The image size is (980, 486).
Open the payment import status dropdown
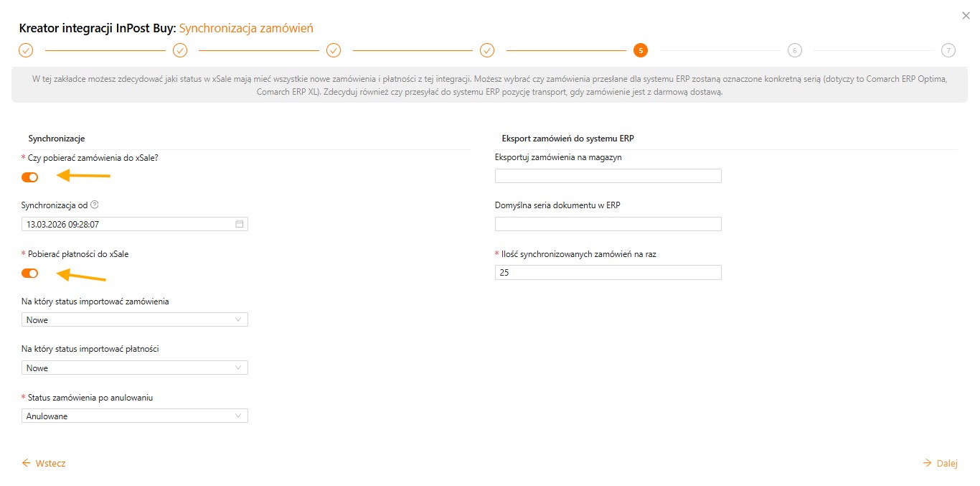point(135,368)
